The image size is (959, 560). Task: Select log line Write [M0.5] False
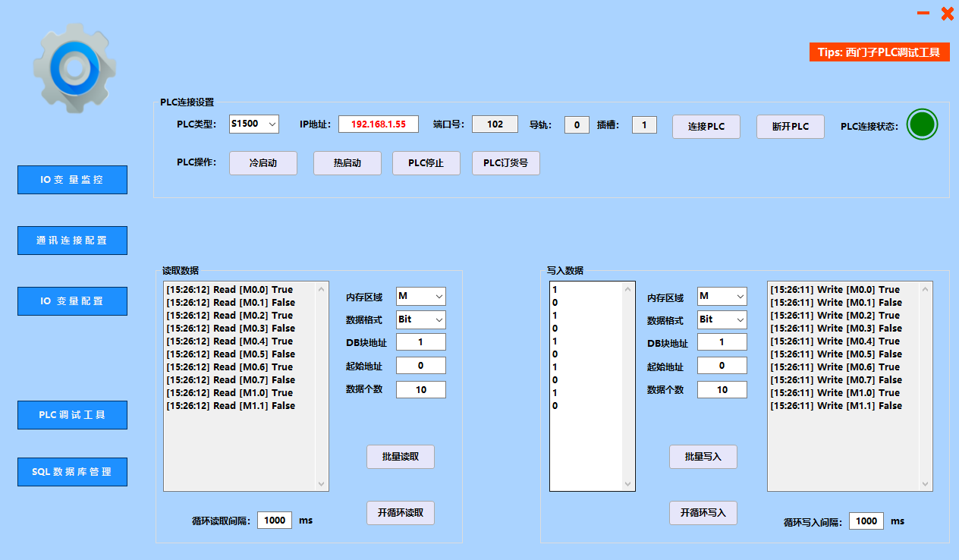coord(836,354)
